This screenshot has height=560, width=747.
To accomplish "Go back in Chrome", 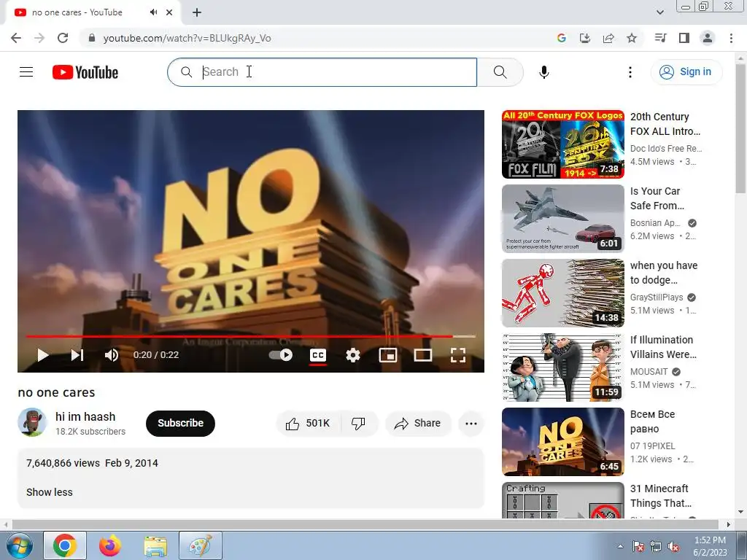I will [x=16, y=38].
